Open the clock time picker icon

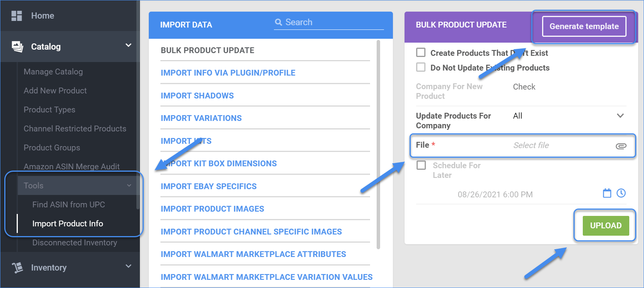pyautogui.click(x=621, y=193)
